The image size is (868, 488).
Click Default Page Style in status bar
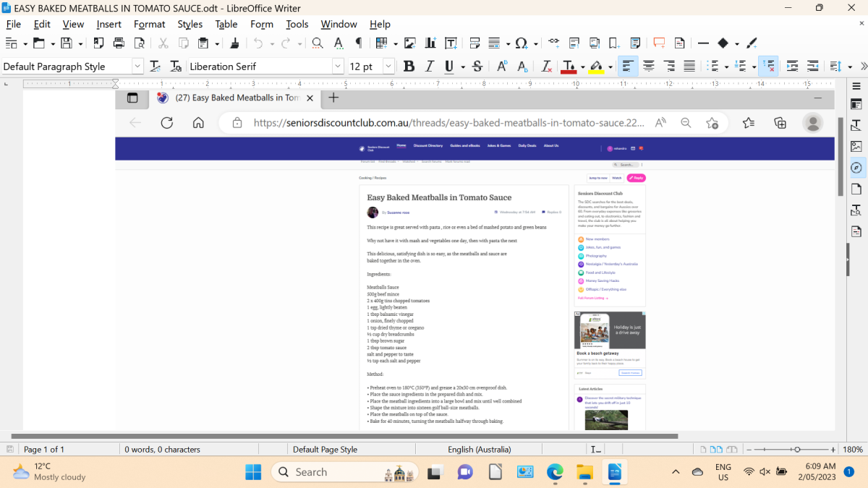coord(325,449)
